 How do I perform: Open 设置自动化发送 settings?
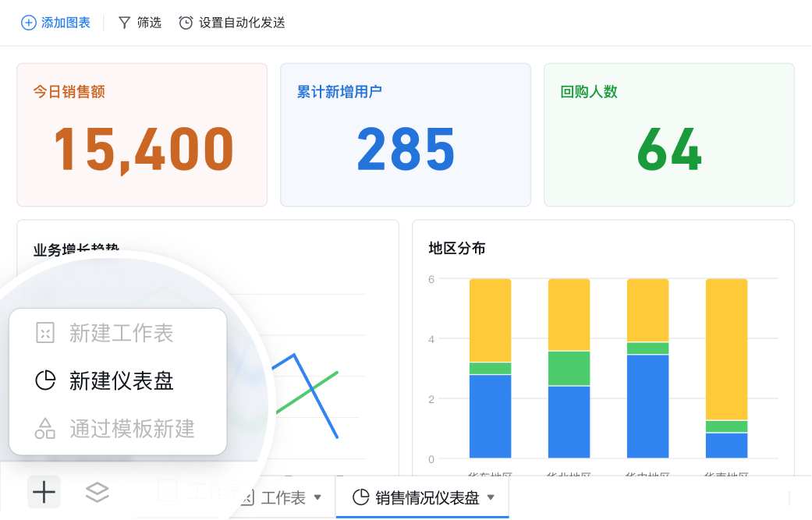(x=242, y=23)
